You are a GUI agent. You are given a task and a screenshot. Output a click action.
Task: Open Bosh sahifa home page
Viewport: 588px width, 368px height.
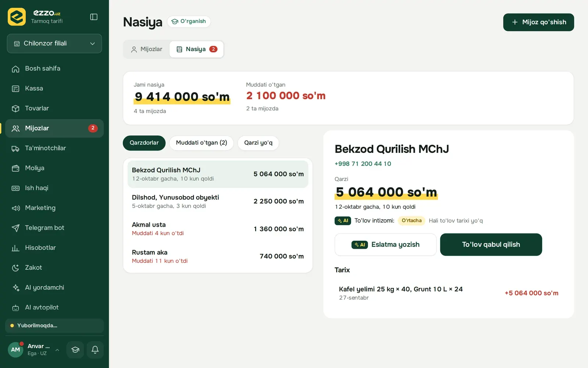tap(54, 68)
